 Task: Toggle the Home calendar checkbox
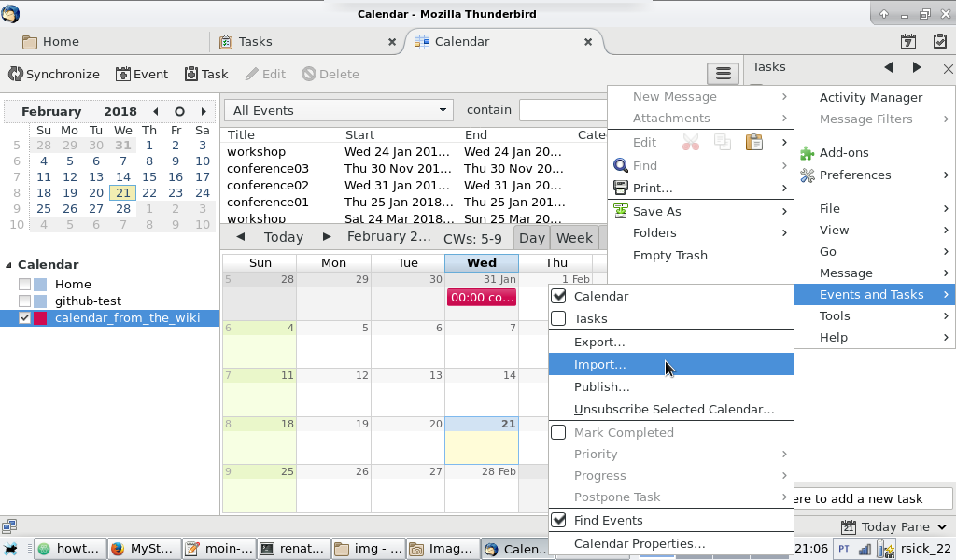coord(24,284)
